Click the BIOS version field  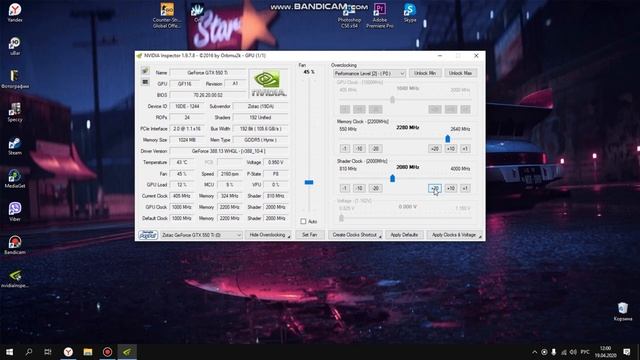pos(208,95)
